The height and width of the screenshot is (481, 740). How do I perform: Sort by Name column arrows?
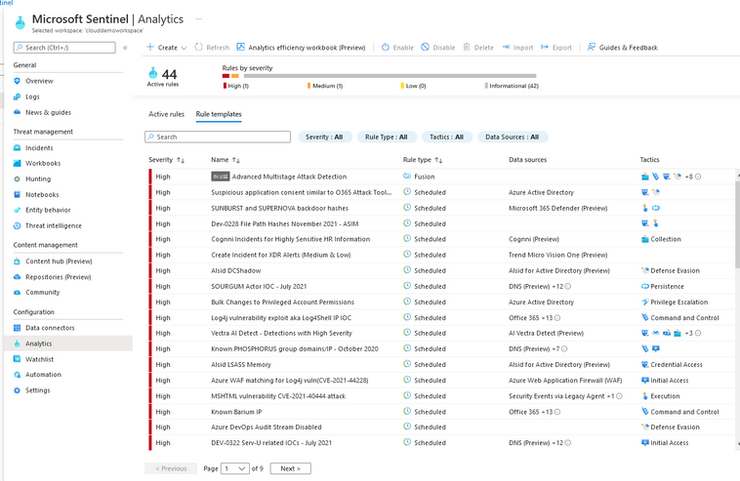click(236, 160)
